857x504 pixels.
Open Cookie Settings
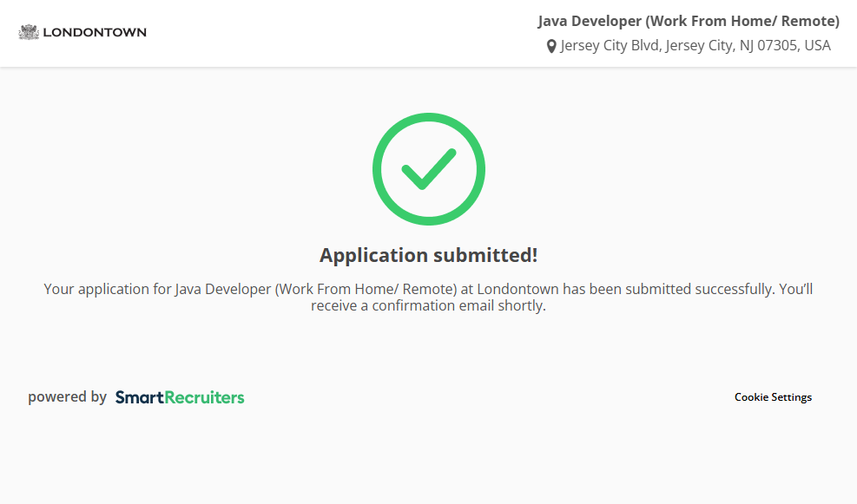pyautogui.click(x=773, y=397)
